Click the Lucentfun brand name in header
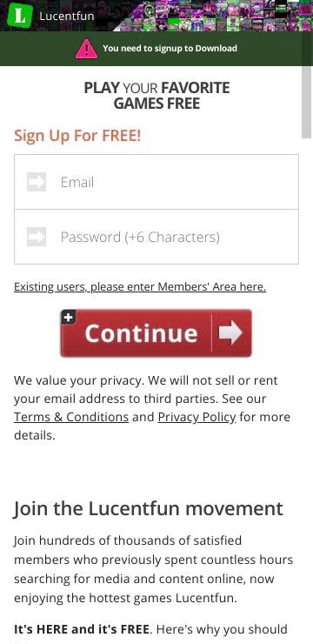 click(67, 16)
